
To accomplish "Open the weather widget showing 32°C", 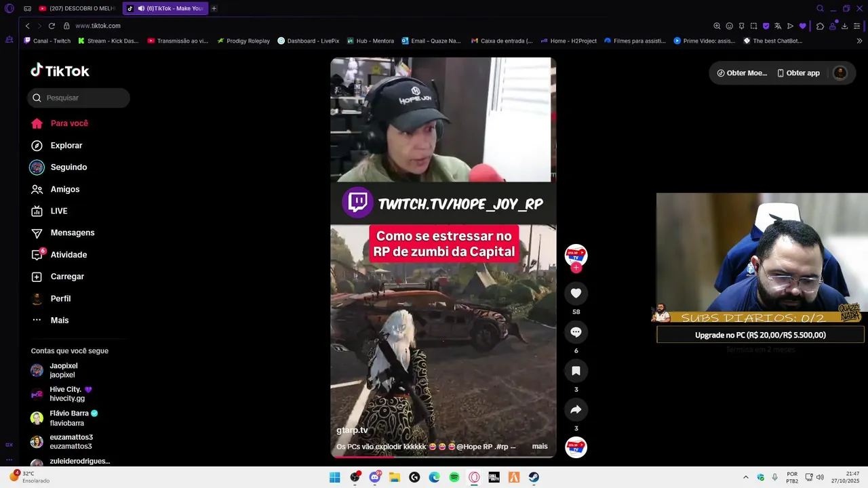I will pyautogui.click(x=29, y=476).
